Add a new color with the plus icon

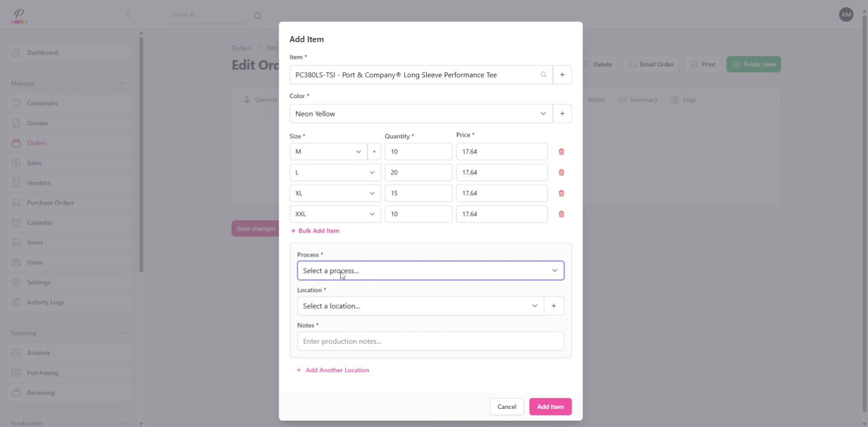[562, 114]
